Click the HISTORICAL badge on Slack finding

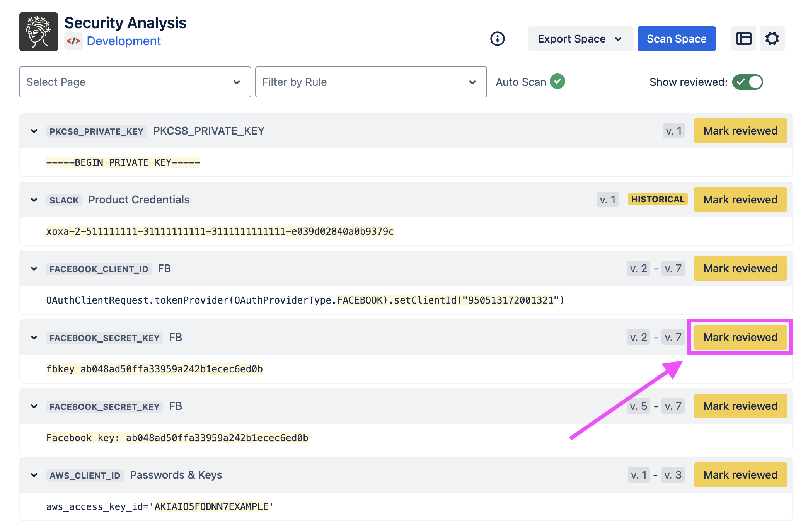pyautogui.click(x=658, y=199)
